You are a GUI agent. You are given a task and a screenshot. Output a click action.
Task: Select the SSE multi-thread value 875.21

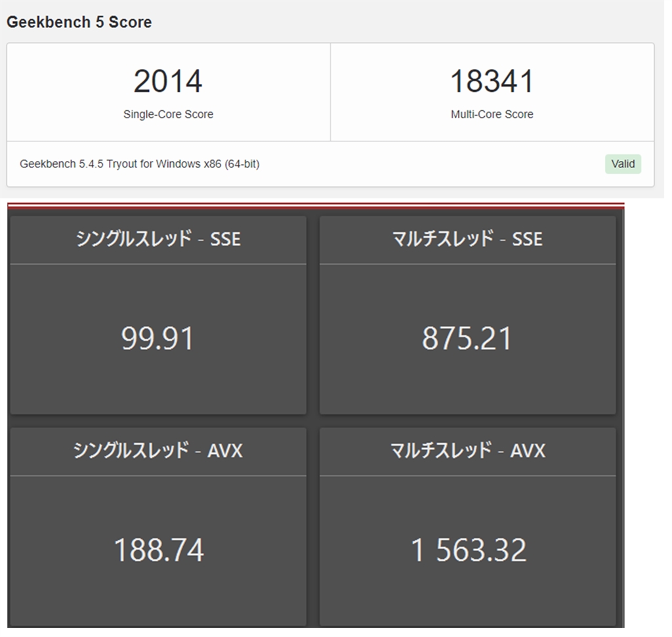467,338
